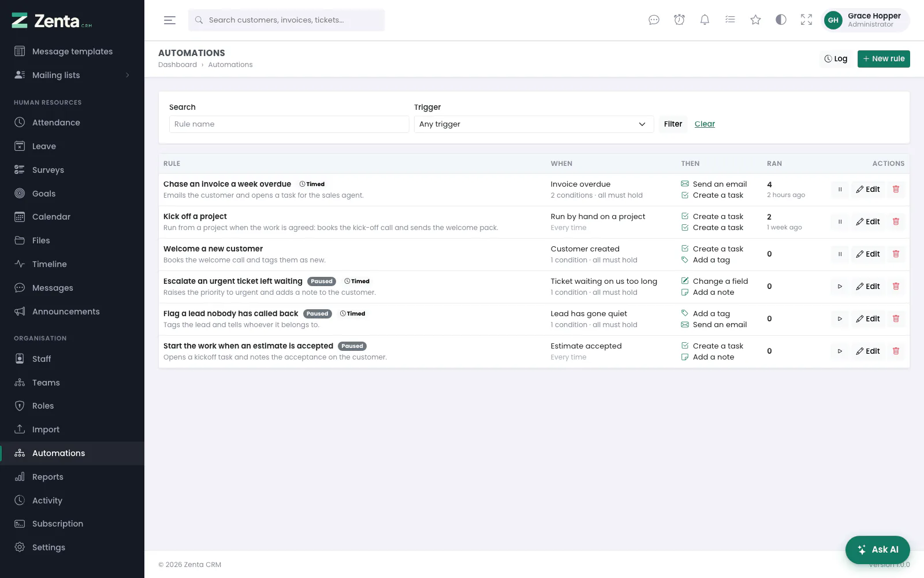This screenshot has height=578, width=924.
Task: Open the Trigger 'Any trigger' dropdown
Action: pos(534,124)
